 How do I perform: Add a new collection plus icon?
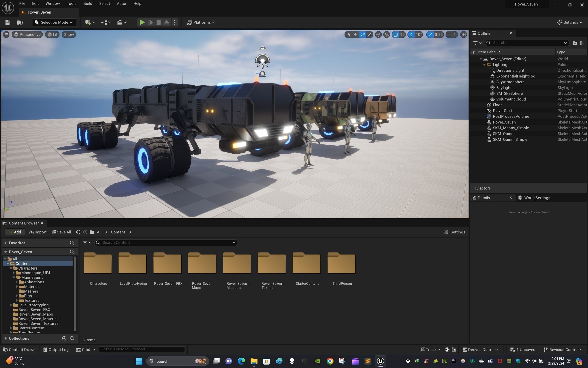pyautogui.click(x=64, y=338)
